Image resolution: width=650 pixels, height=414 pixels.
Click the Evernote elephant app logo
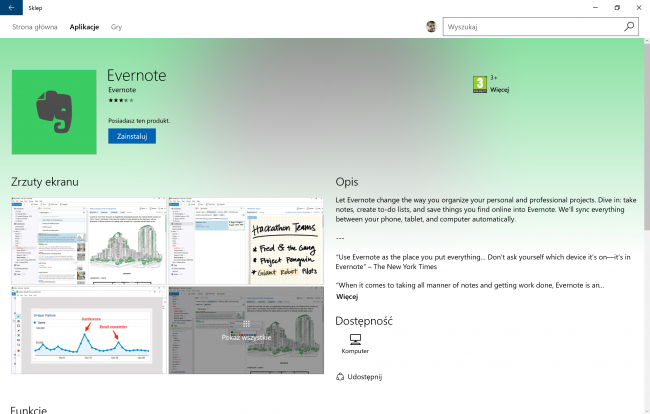click(54, 112)
